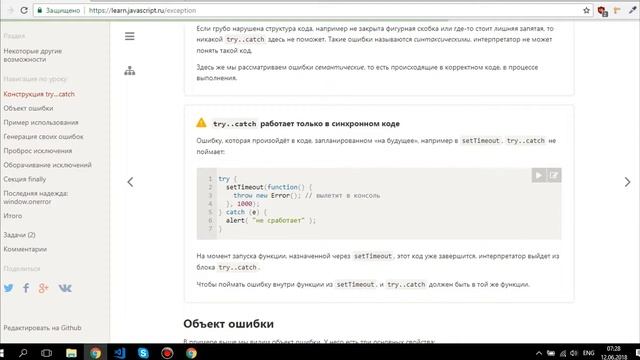Jump to 'Объект ошибки' in sidebar
Image resolution: width=640 pixels, height=360 pixels.
point(28,108)
